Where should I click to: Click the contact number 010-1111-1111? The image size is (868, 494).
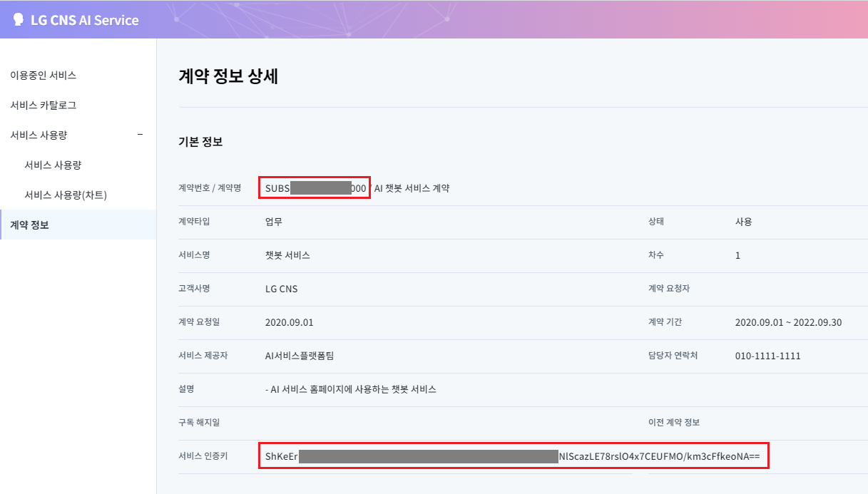[x=767, y=356]
